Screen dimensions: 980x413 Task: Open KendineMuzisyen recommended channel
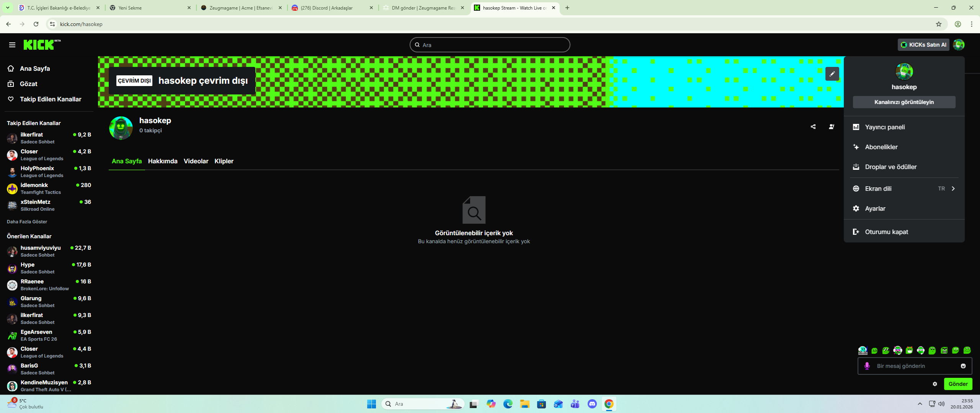pos(49,386)
